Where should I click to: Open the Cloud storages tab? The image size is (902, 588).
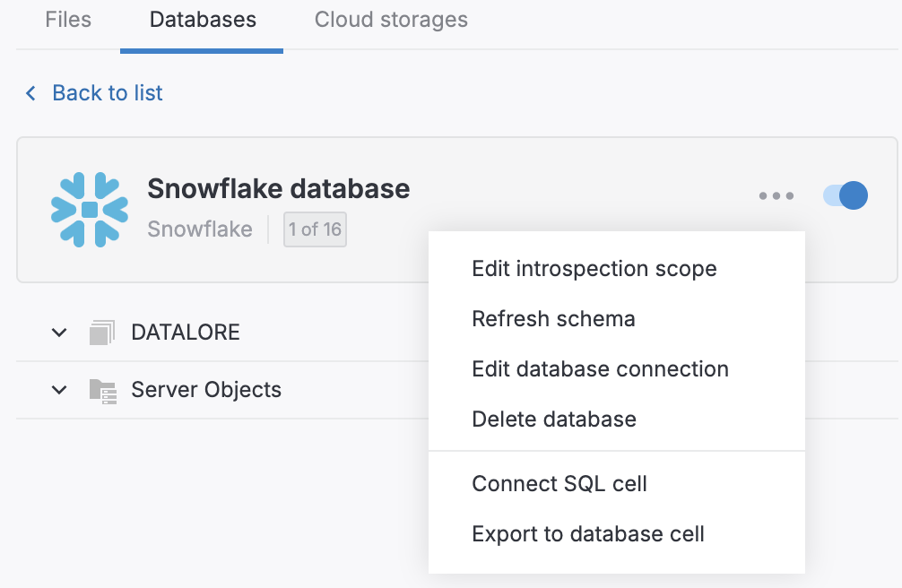tap(391, 20)
